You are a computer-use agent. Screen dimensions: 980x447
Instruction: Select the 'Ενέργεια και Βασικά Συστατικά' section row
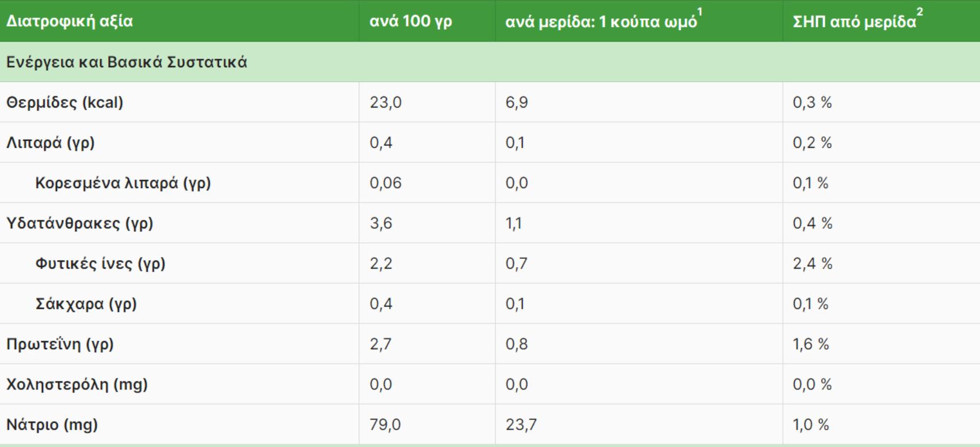pos(127,62)
